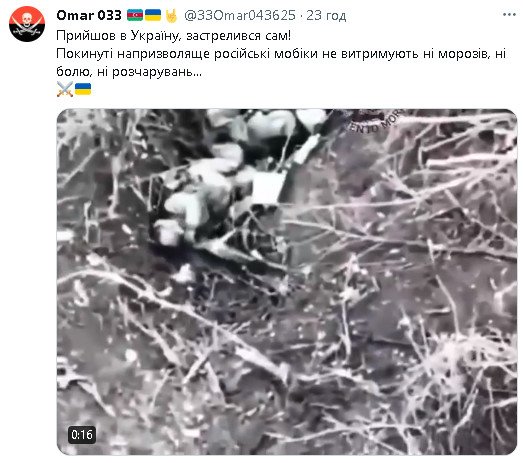
Task: Click tweet line "Прийшов в Україну, застрелився сам!"
Action: point(173,36)
